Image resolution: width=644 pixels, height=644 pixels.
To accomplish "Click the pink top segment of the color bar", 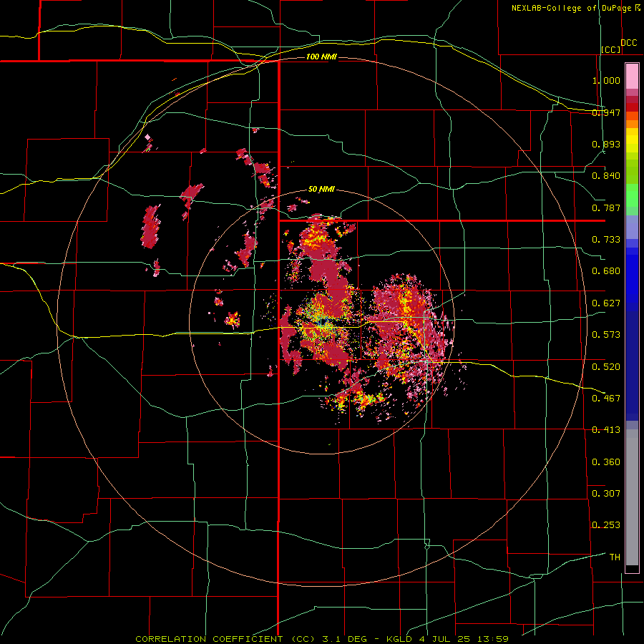I will pos(632,76).
